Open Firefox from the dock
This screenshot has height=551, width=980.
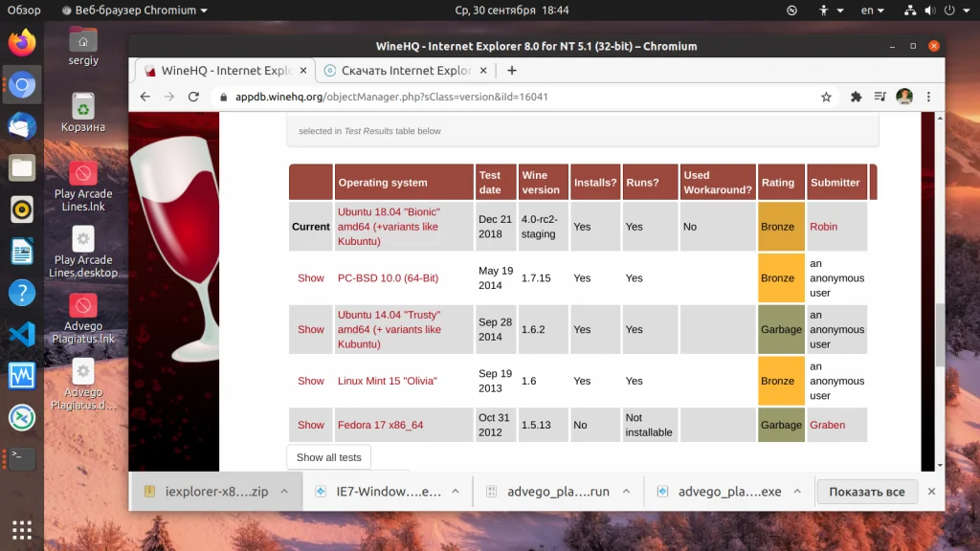click(x=22, y=43)
